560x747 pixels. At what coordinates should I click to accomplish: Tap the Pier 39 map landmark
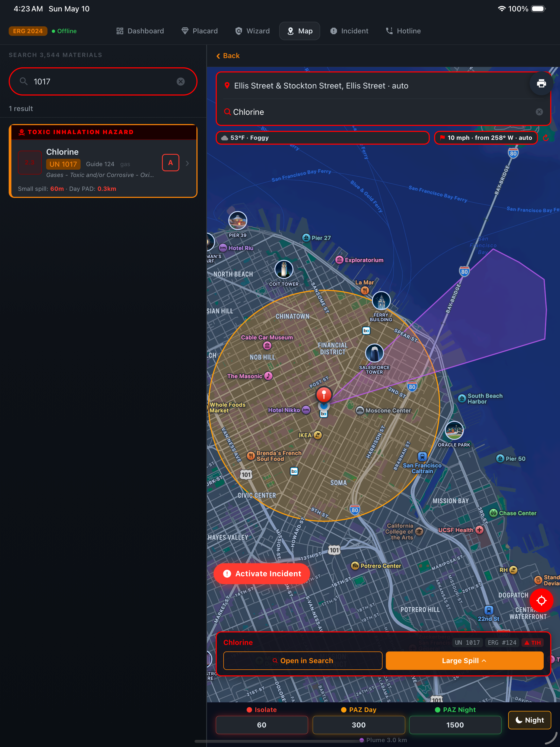[x=238, y=221]
